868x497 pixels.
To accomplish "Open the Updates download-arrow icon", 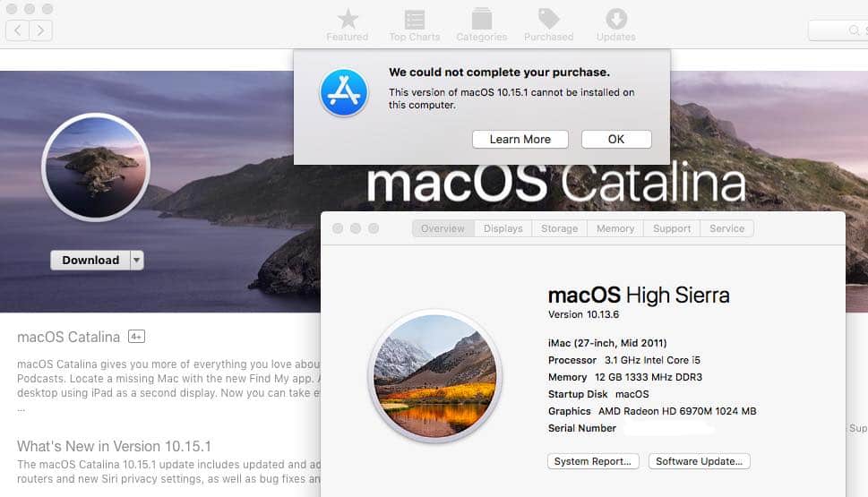I will tap(616, 19).
